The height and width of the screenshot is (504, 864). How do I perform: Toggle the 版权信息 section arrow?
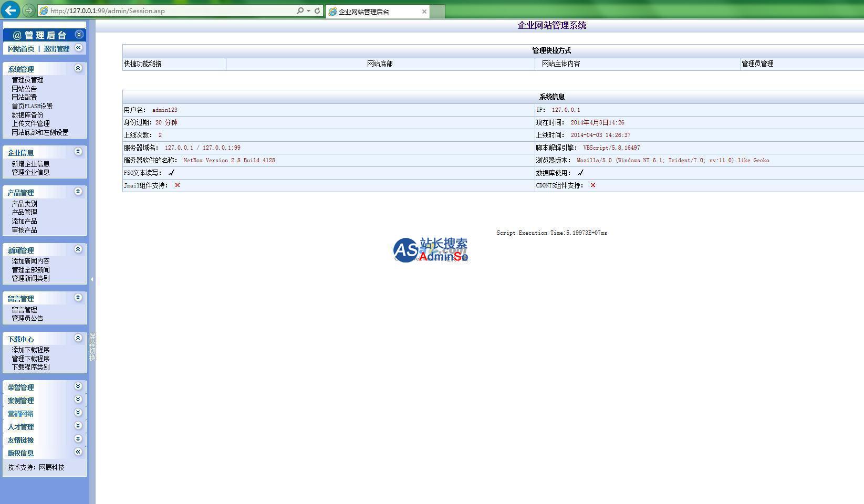78,452
